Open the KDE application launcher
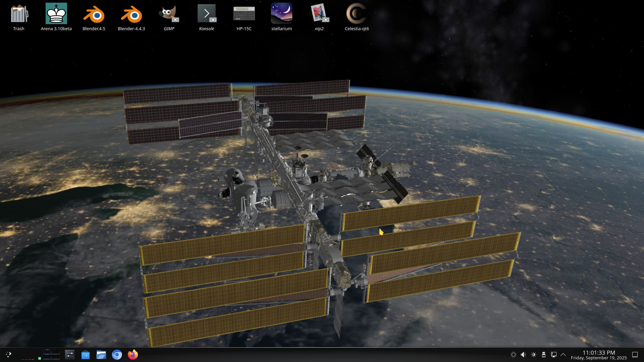 (x=9, y=354)
